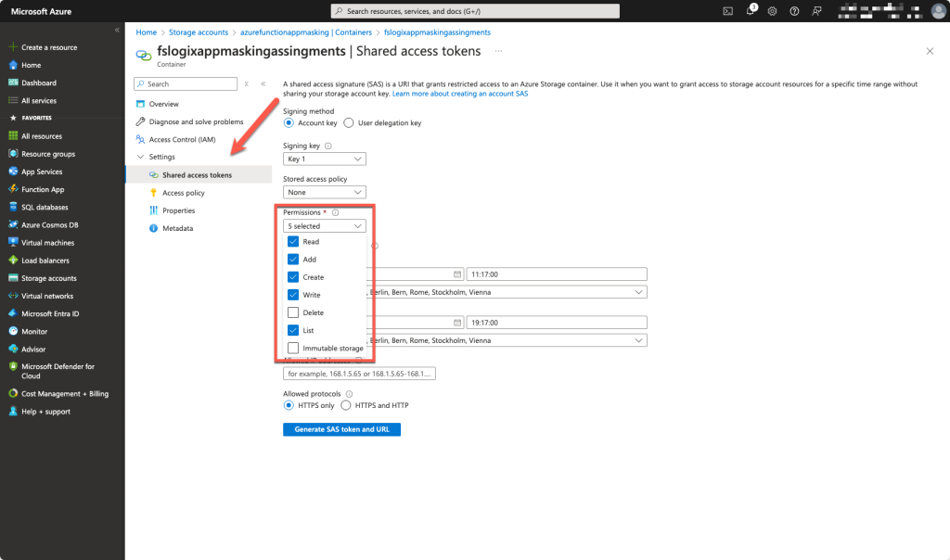The height and width of the screenshot is (560, 950).
Task: Open the portal settings gear icon
Action: pos(772,11)
